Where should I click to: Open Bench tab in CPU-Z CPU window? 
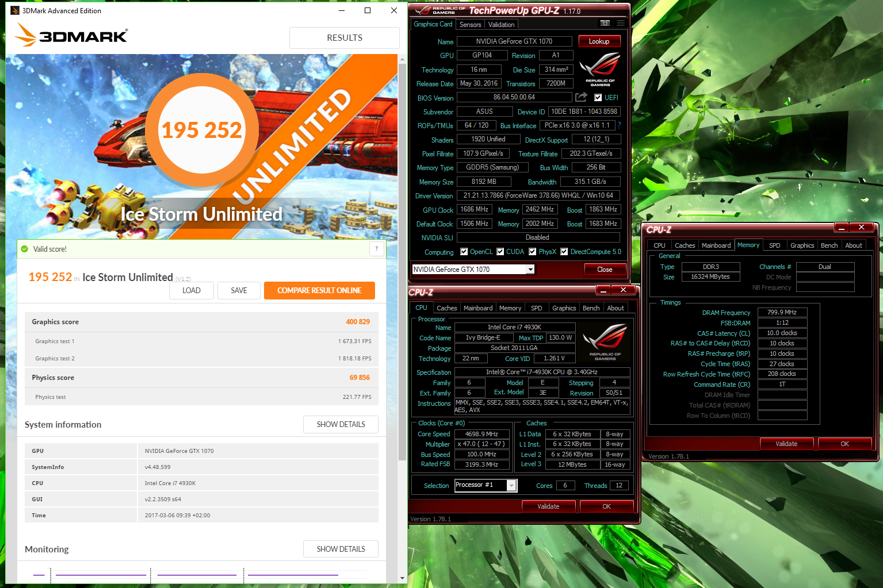591,308
